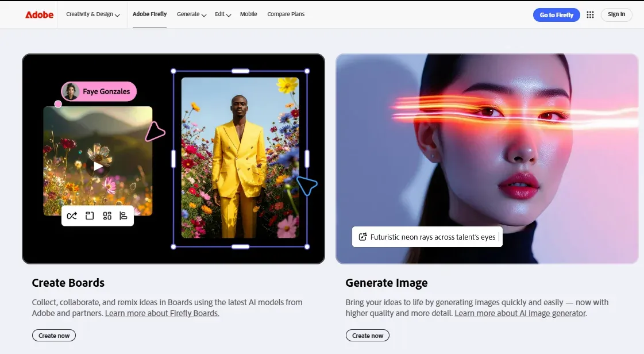Select the shuffle/remix icon in the board toolbar
This screenshot has height=354, width=644.
[x=72, y=216]
